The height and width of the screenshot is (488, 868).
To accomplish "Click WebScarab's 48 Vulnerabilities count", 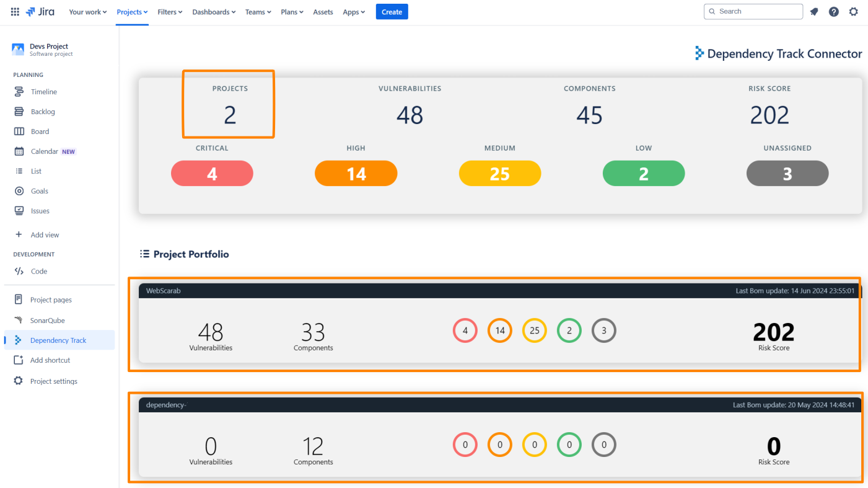I will click(211, 332).
